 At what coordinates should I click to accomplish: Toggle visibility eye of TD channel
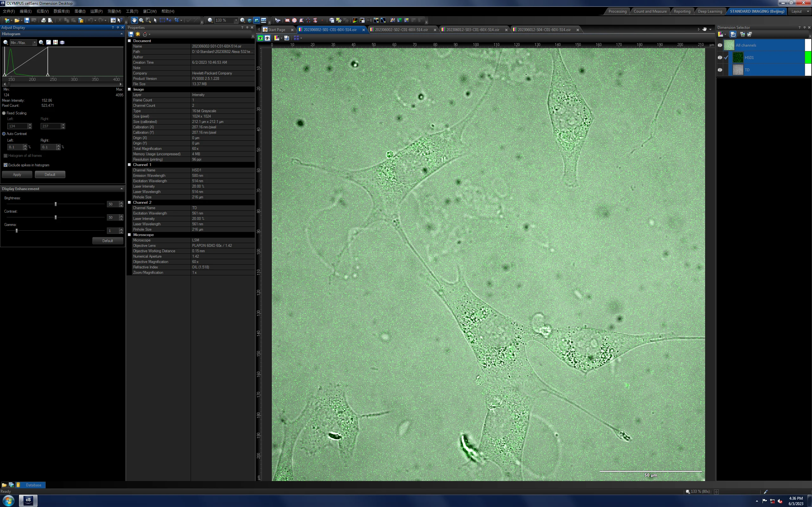tap(720, 70)
